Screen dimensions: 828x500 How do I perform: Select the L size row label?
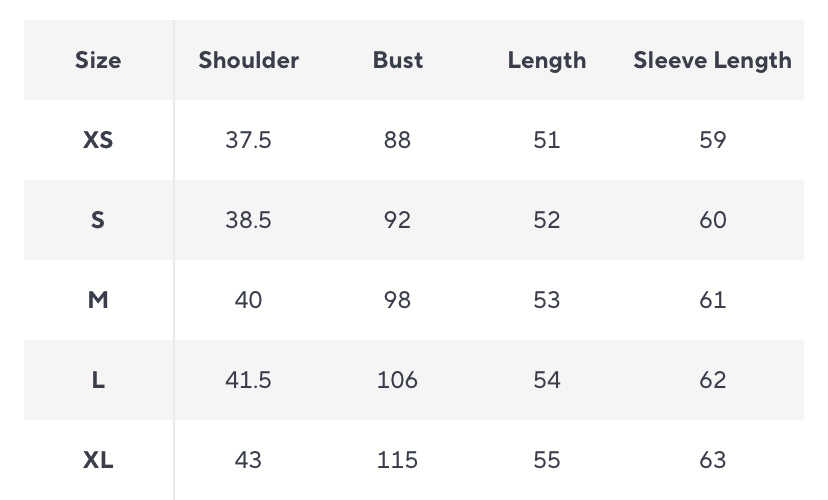pyautogui.click(x=98, y=380)
